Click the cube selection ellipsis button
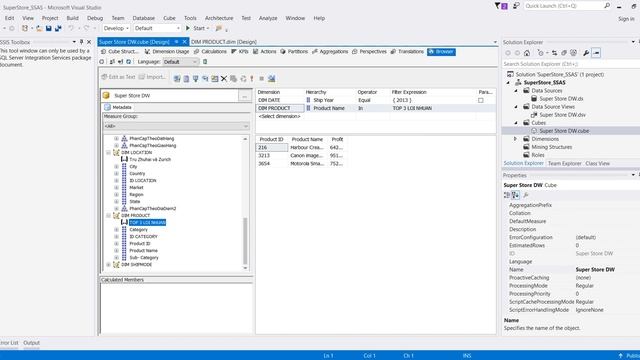The height and width of the screenshot is (360, 640). (244, 96)
